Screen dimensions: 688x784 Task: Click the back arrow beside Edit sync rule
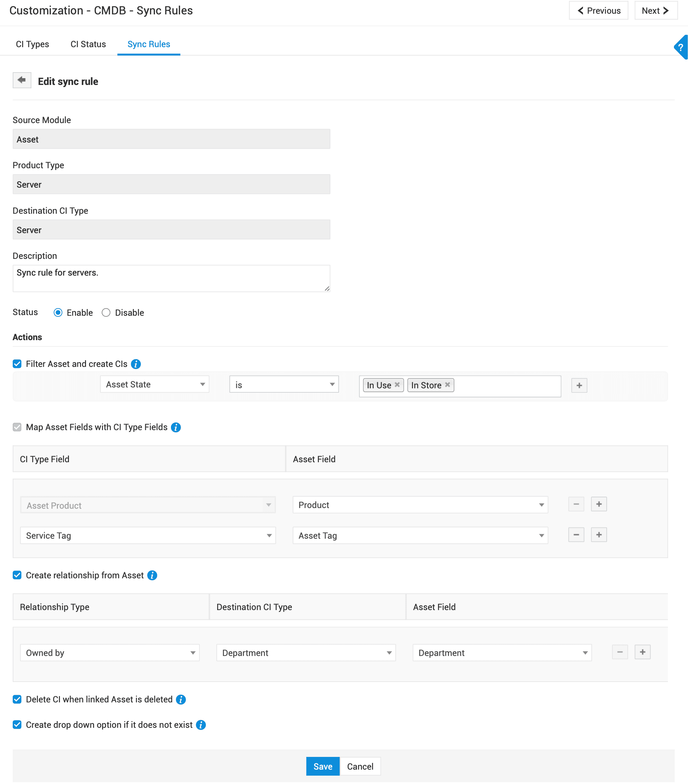point(21,80)
